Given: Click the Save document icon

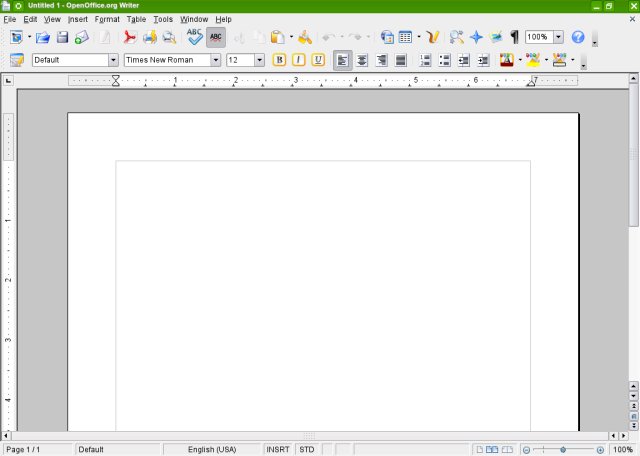Looking at the screenshot, I should [62, 37].
